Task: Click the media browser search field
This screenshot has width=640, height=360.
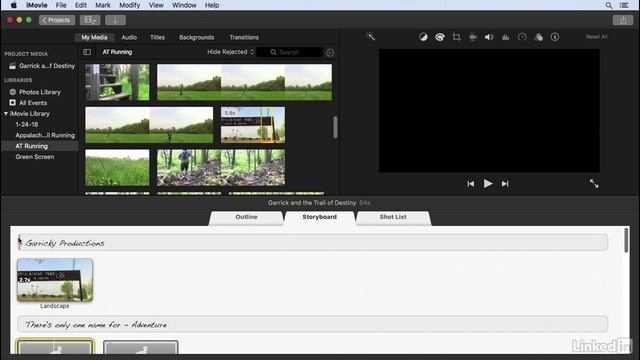Action: [x=290, y=52]
